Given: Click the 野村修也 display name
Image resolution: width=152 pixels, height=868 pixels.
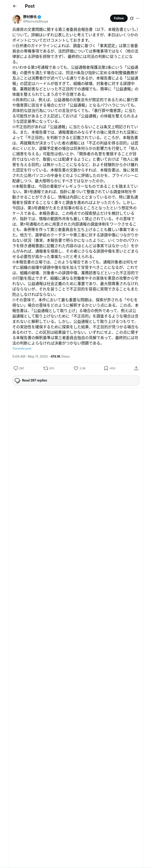Looking at the screenshot, I should click(x=30, y=17).
